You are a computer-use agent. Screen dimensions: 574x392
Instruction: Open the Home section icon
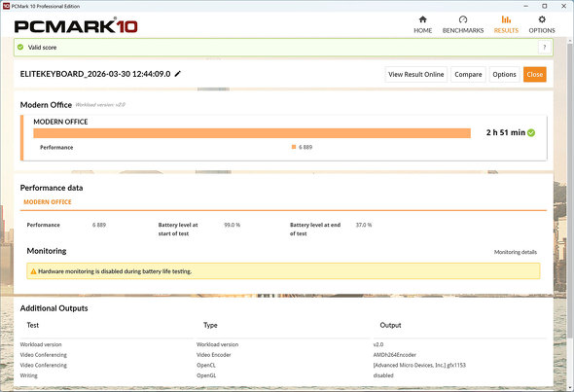coord(423,19)
